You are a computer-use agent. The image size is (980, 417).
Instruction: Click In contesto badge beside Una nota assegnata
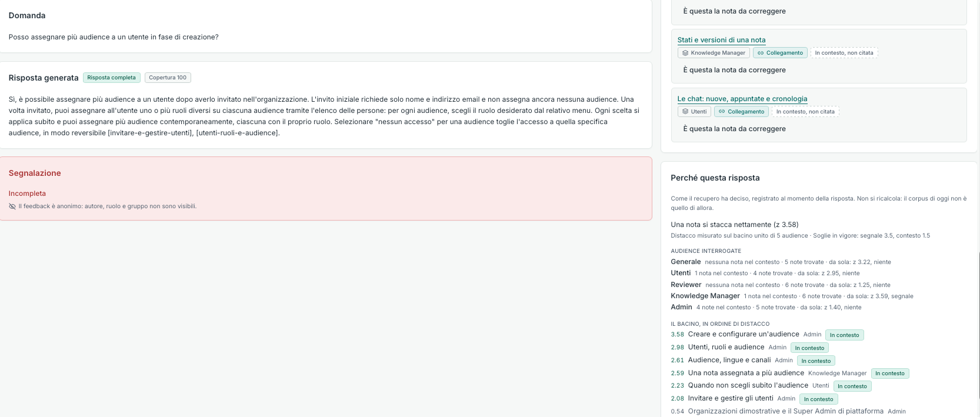(890, 373)
